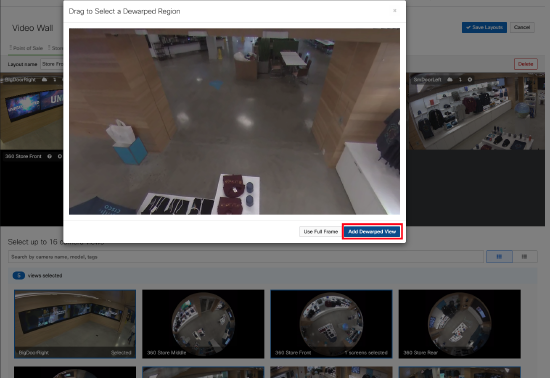This screenshot has height=378, width=550.
Task: Select the 360 Store Rear thumbnail
Action: (460, 324)
